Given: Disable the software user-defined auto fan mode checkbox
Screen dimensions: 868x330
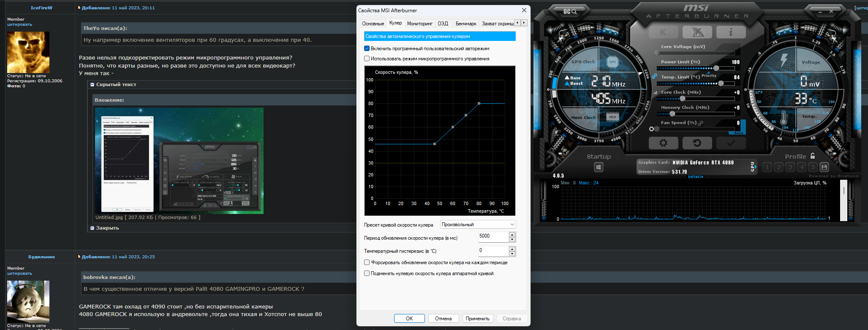Looking at the screenshot, I should [367, 49].
